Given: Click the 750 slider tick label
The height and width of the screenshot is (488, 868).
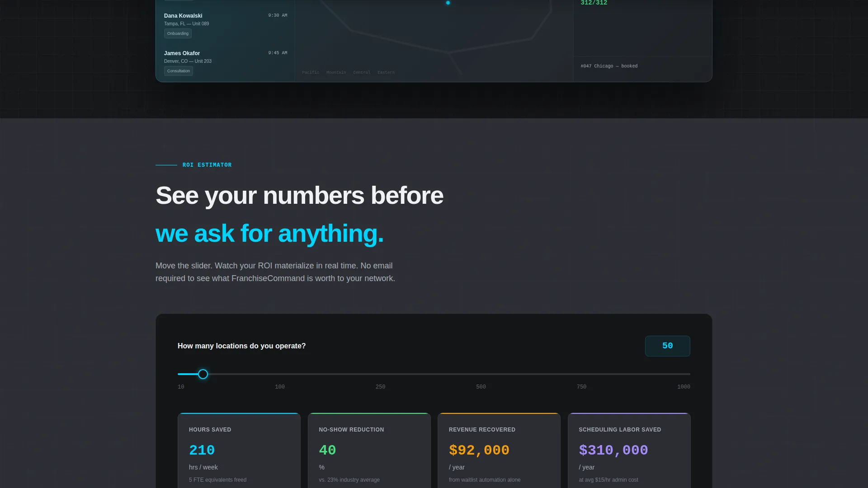Looking at the screenshot, I should (x=581, y=387).
